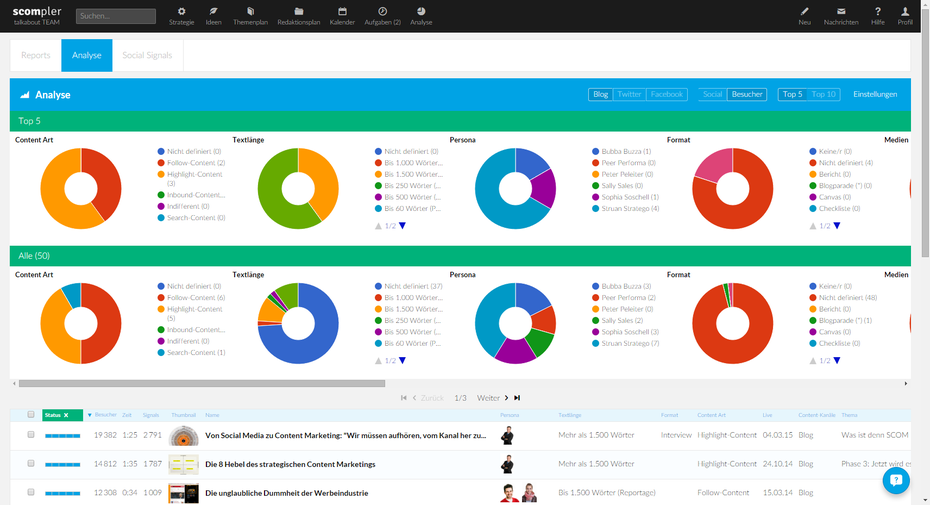Open the Themenplan icon

[250, 11]
